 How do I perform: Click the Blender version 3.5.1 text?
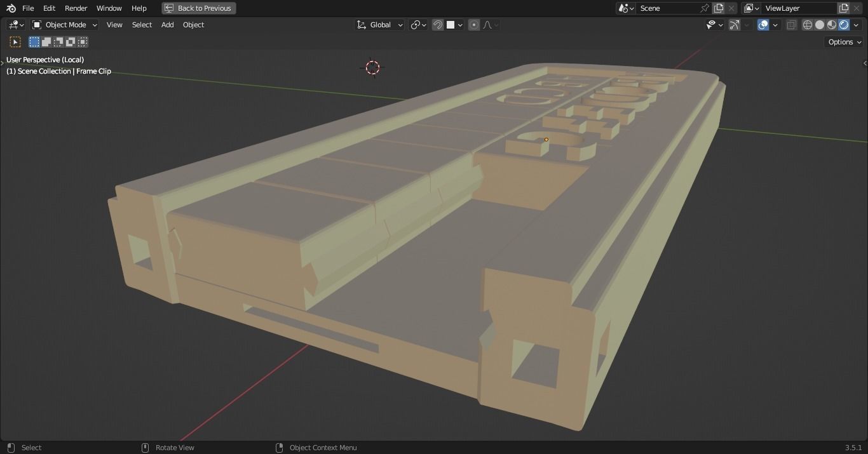tap(853, 448)
